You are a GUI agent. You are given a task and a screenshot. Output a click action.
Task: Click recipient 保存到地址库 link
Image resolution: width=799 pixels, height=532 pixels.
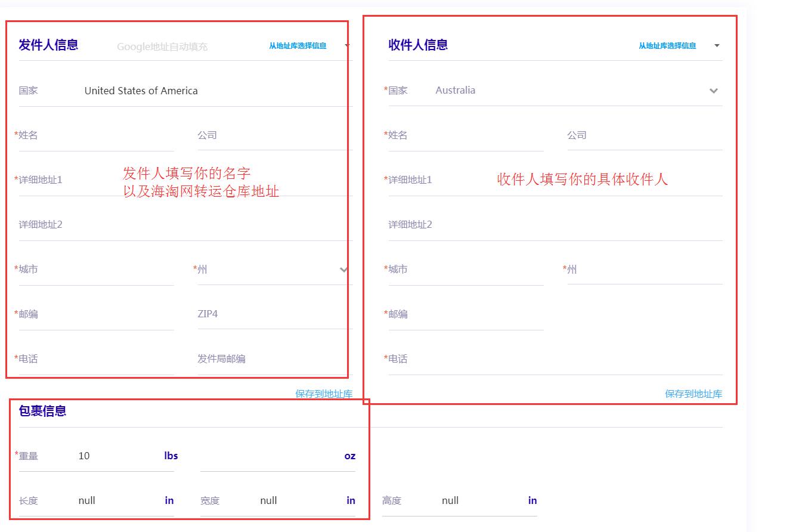click(x=693, y=394)
